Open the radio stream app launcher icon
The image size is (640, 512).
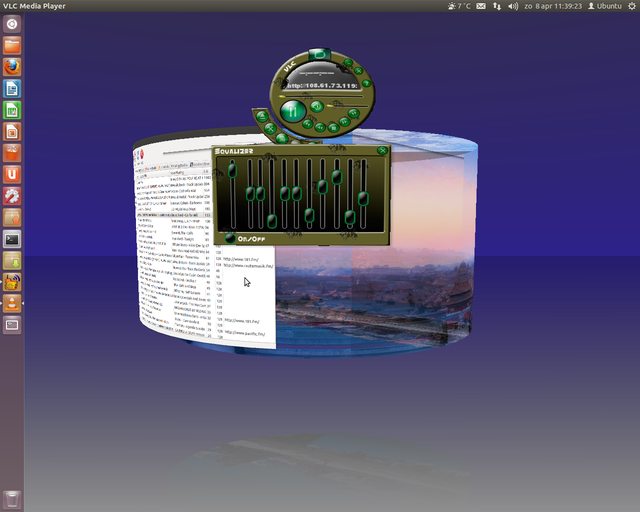pos(12,282)
